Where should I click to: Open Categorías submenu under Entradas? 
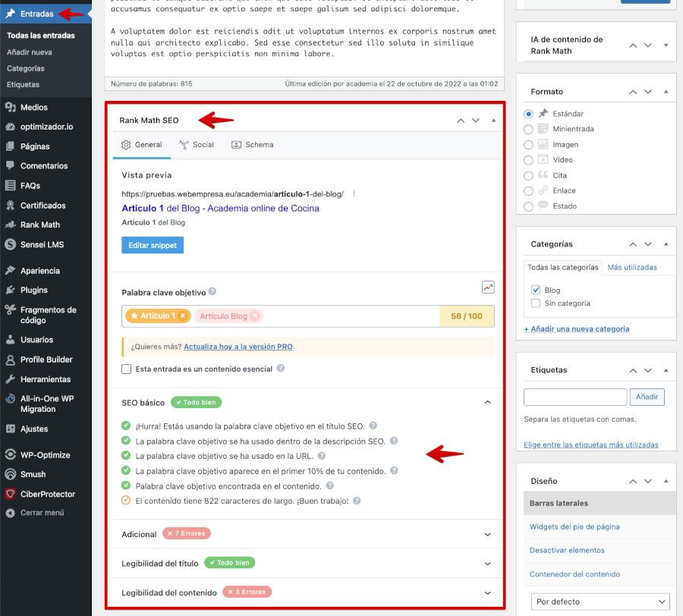pos(25,68)
